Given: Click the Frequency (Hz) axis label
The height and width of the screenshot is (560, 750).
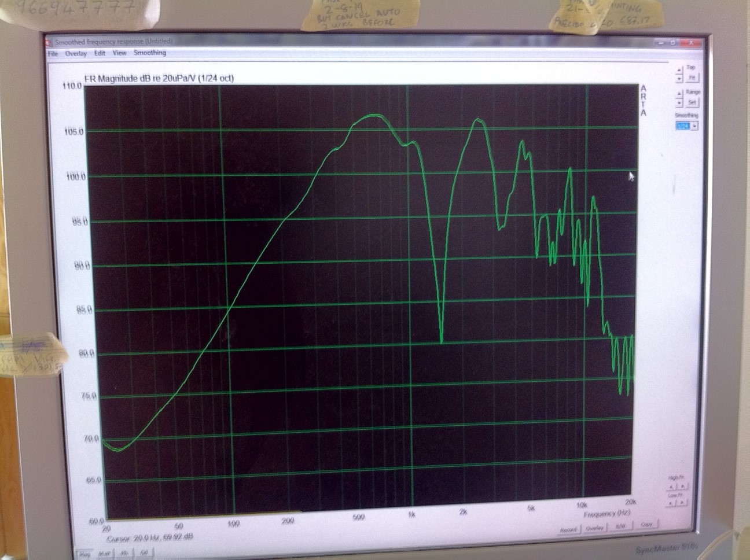Looking at the screenshot, I should pyautogui.click(x=606, y=514).
